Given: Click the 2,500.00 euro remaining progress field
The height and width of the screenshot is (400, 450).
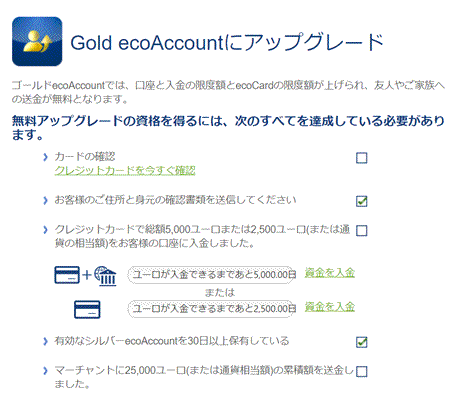Looking at the screenshot, I should coord(212,309).
